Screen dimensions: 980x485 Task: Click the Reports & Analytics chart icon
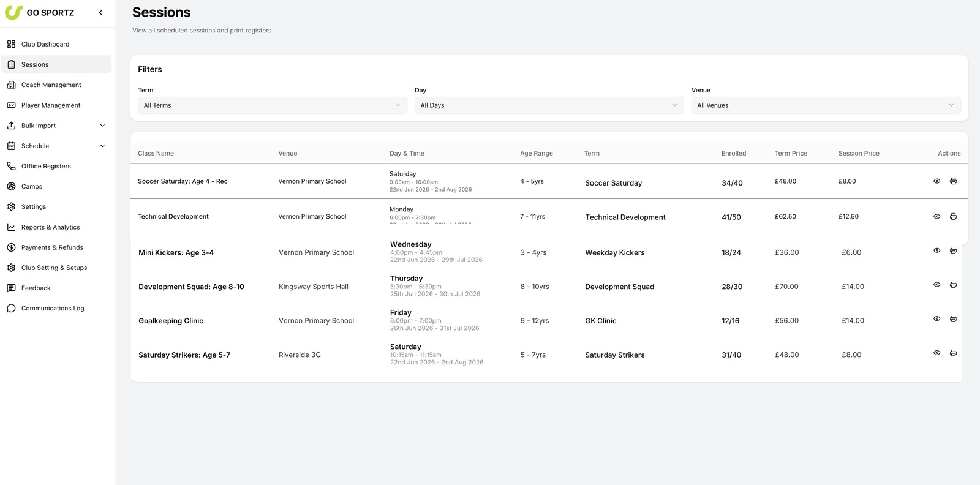point(11,227)
